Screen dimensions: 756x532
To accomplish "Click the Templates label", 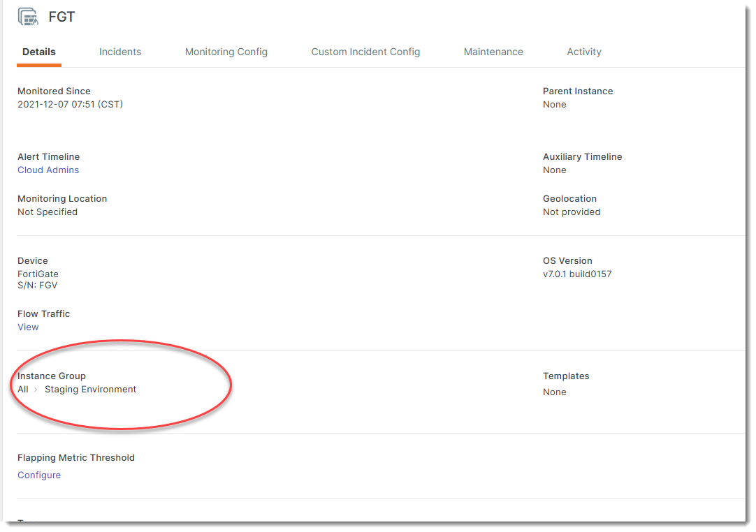I will (566, 376).
